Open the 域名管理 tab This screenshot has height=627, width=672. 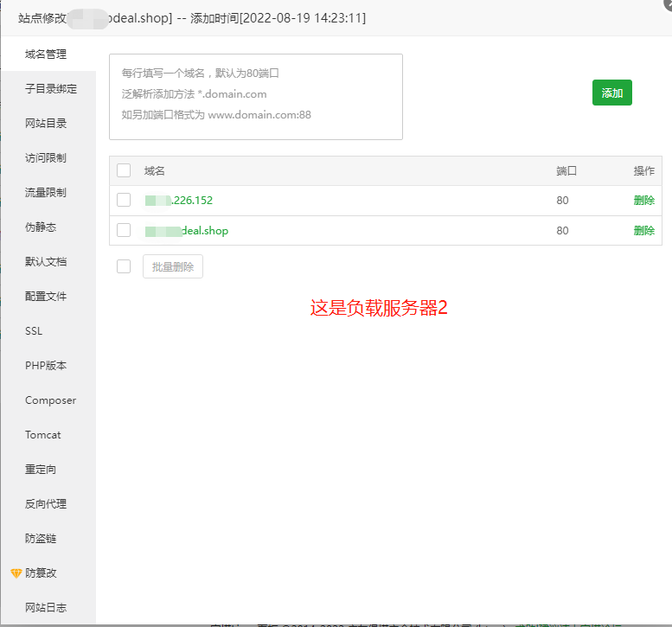[x=46, y=54]
